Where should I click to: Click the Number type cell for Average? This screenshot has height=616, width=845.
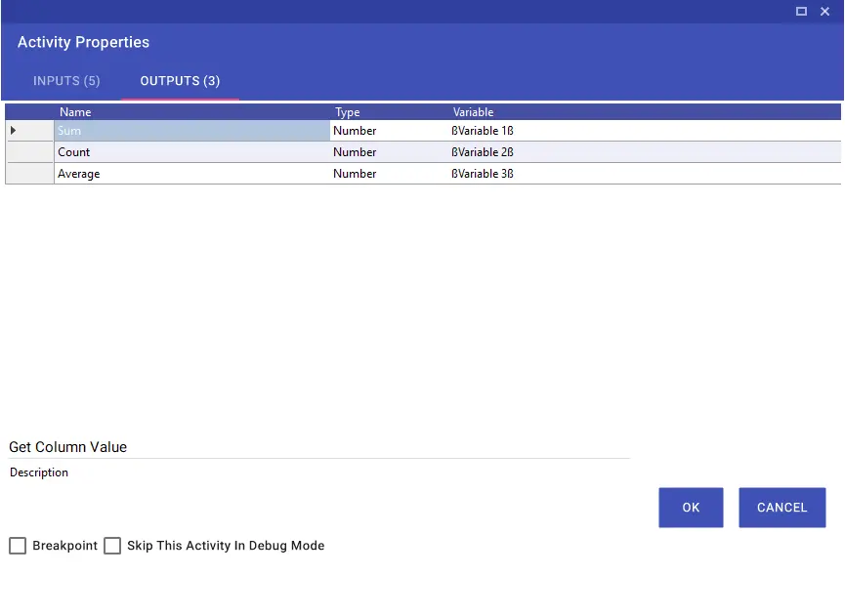pos(389,174)
